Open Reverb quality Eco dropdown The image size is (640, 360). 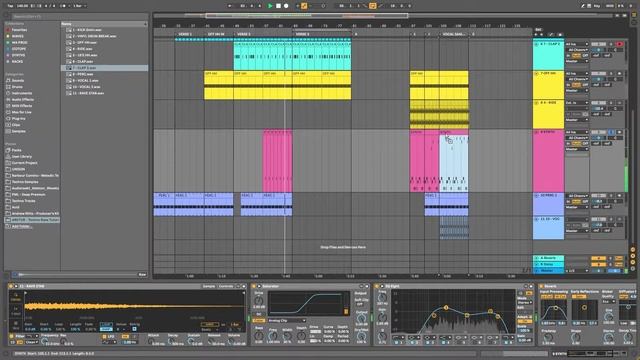point(608,301)
